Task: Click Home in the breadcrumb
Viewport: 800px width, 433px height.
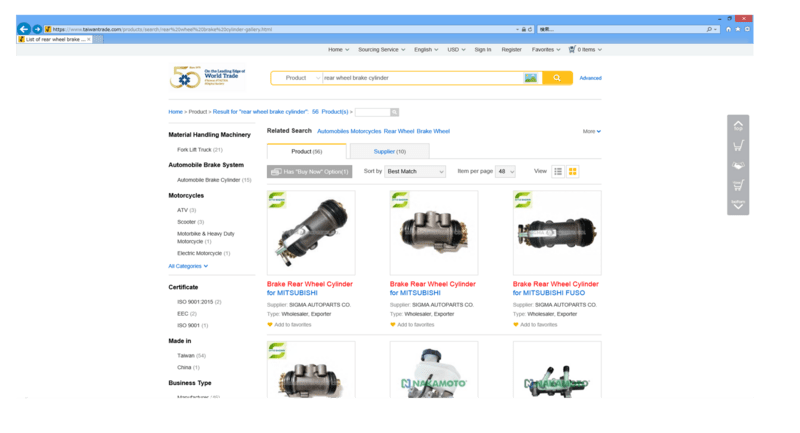Action: 176,112
